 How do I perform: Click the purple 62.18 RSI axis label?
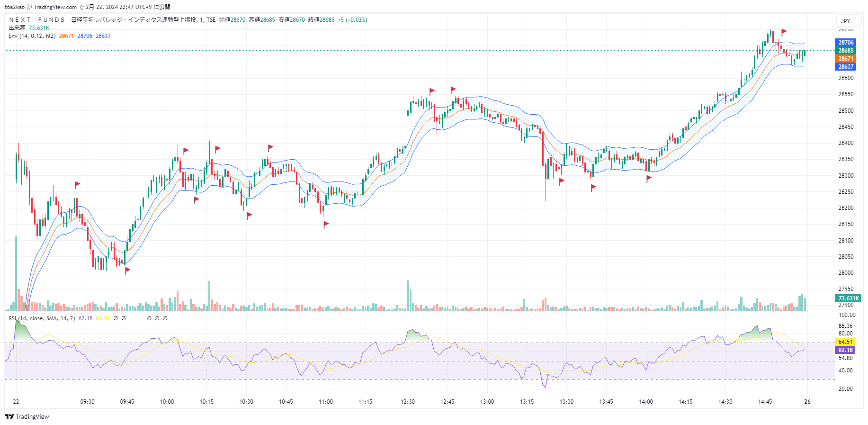click(845, 350)
